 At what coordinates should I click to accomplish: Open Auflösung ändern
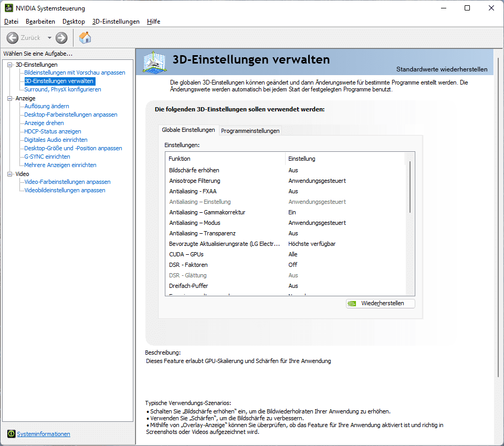coord(47,106)
